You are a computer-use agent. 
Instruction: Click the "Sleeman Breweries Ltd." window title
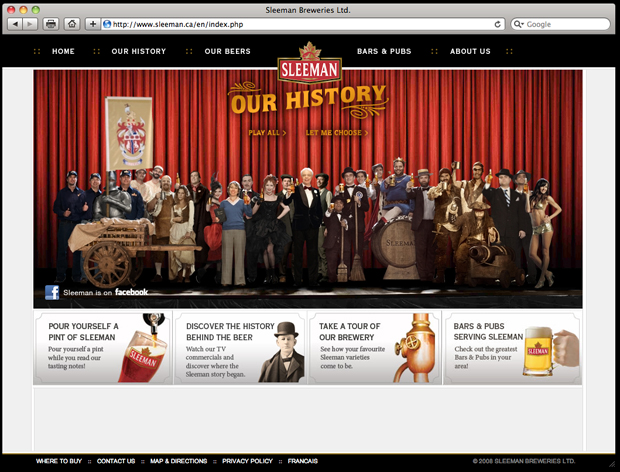point(308,10)
